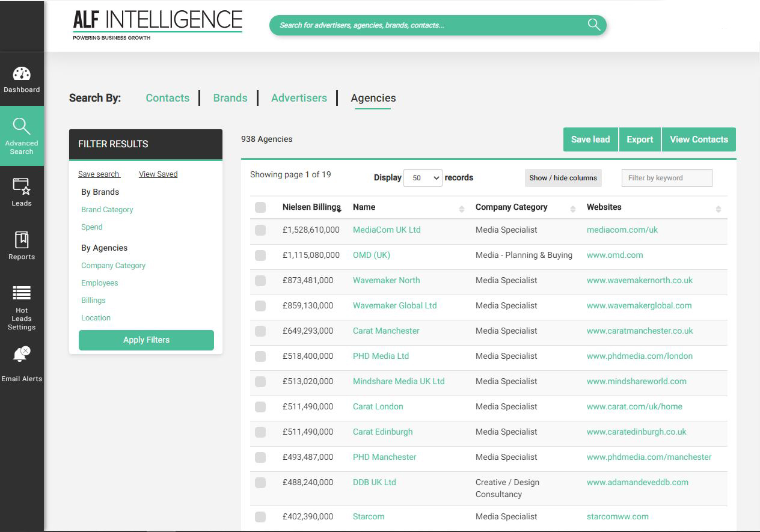
Task: Visit www.carat.com/uk/home website link
Action: tap(634, 407)
